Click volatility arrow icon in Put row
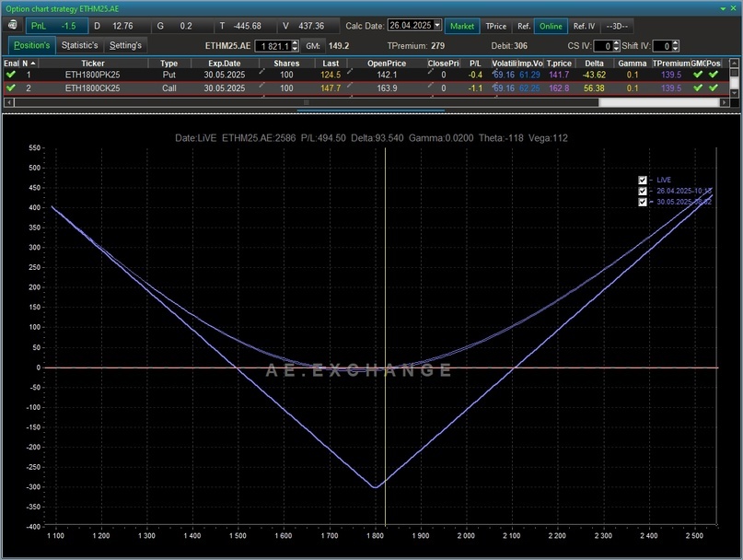743x560 pixels. pos(495,71)
